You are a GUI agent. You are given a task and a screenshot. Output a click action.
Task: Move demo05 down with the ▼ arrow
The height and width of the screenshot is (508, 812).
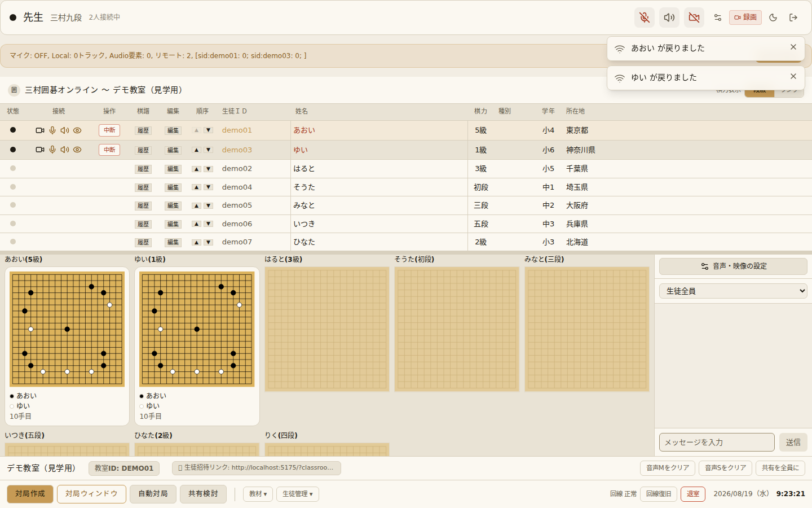tap(208, 205)
